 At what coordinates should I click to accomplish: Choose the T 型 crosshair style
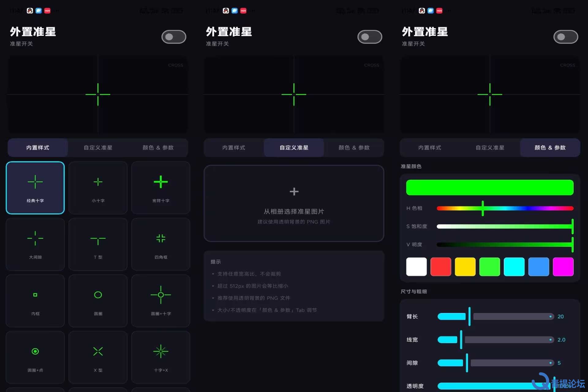pyautogui.click(x=98, y=244)
